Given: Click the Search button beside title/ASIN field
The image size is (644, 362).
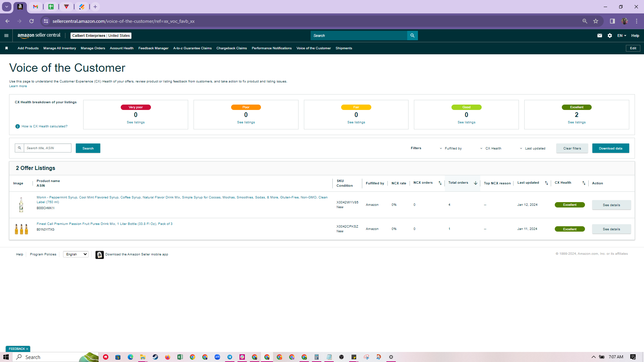Looking at the screenshot, I should [x=88, y=148].
